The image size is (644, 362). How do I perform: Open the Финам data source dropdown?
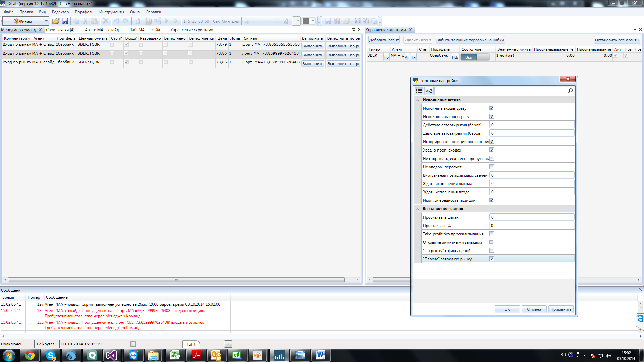[46, 21]
